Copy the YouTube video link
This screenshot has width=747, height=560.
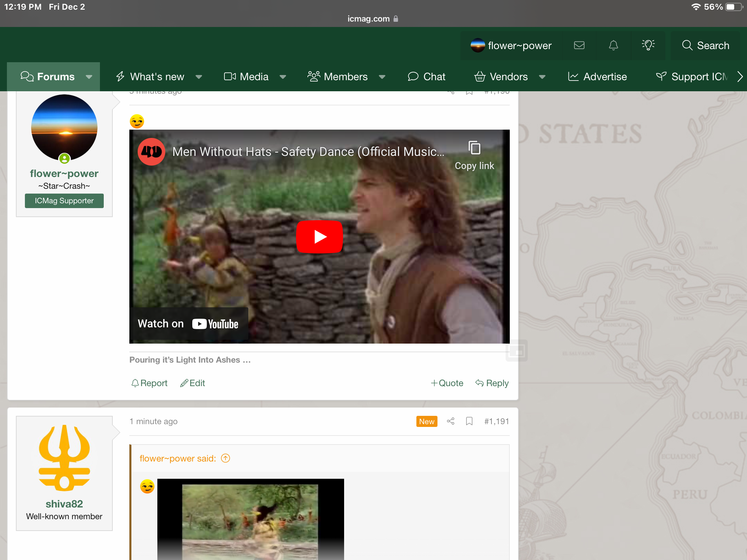click(x=474, y=156)
